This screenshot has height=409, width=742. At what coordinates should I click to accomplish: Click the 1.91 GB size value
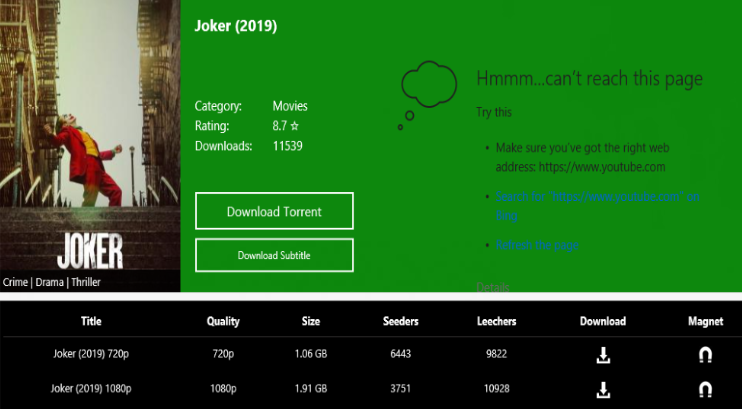[310, 389]
